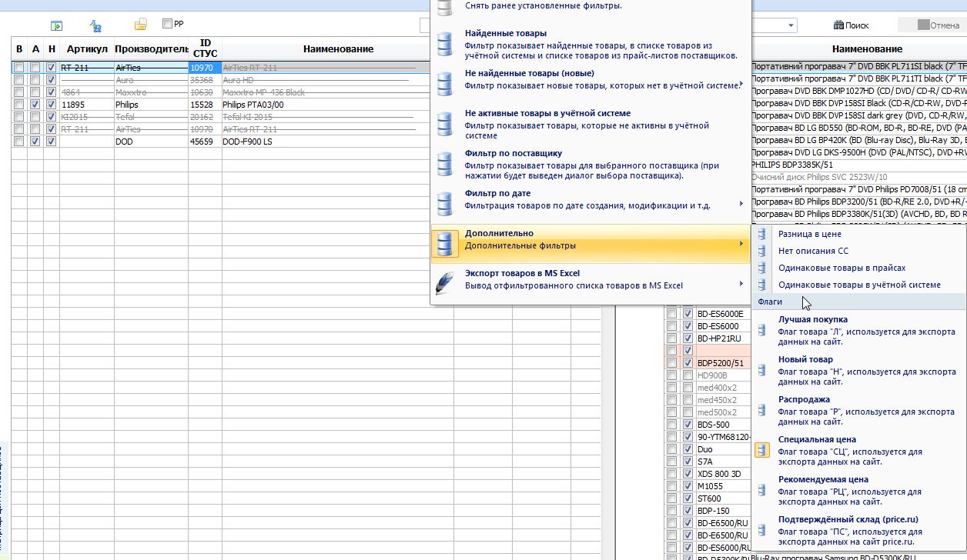Viewport: 967px width, 560px height.
Task: Click the icon beside 'Новый товар' flag
Action: [x=762, y=370]
